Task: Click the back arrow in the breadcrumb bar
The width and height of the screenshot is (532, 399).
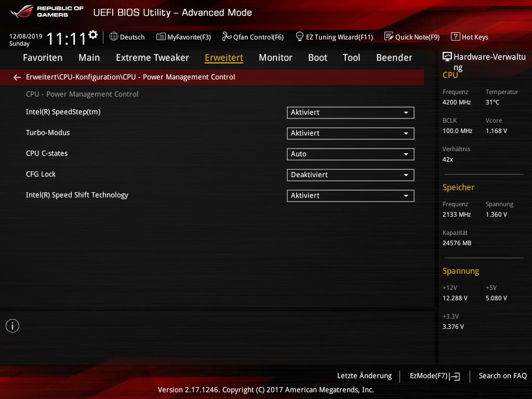Action: (x=17, y=77)
